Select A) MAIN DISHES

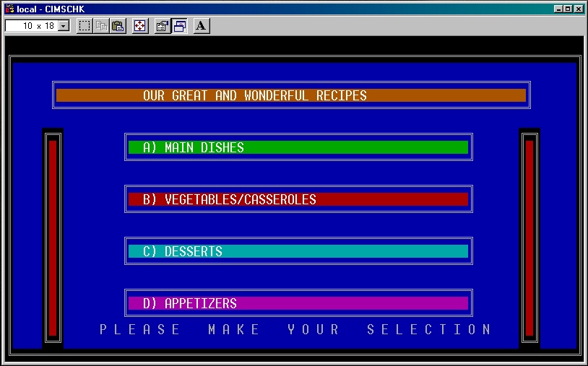point(298,147)
